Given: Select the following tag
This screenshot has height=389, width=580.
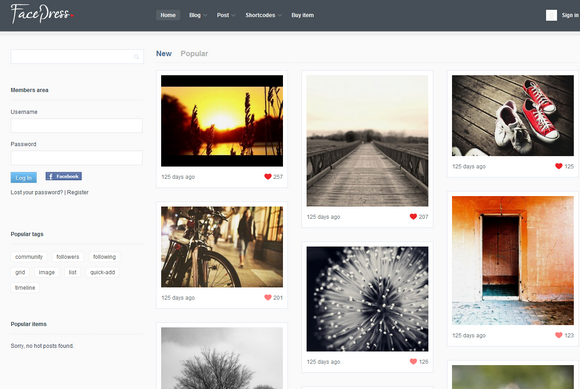Looking at the screenshot, I should point(104,257).
